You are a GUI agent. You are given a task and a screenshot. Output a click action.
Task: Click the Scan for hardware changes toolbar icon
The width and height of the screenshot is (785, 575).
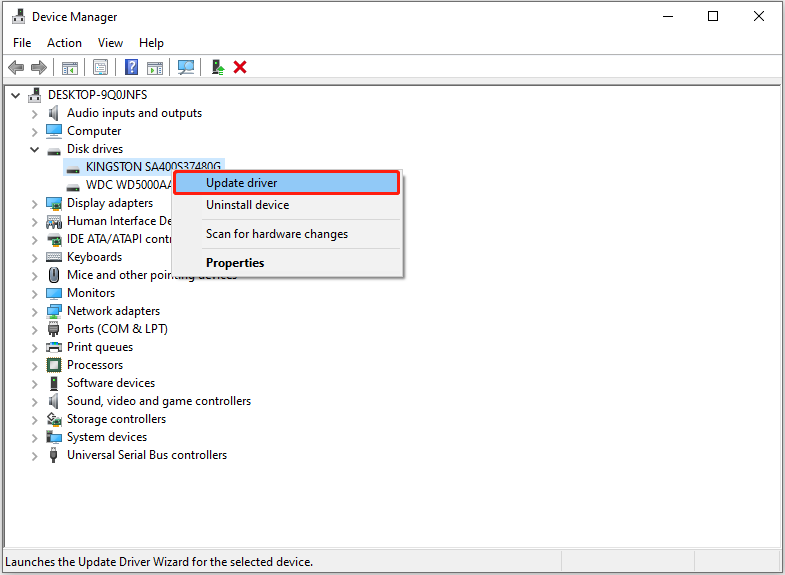(x=186, y=68)
